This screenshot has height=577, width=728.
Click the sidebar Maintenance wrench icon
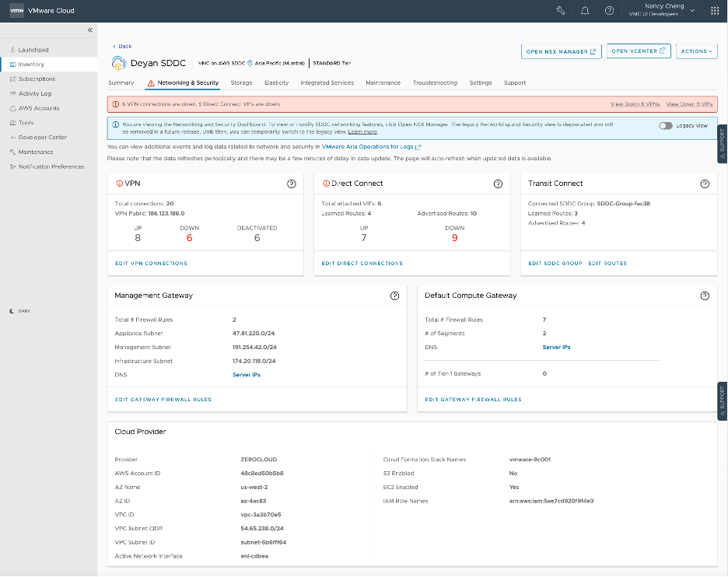pyautogui.click(x=13, y=152)
